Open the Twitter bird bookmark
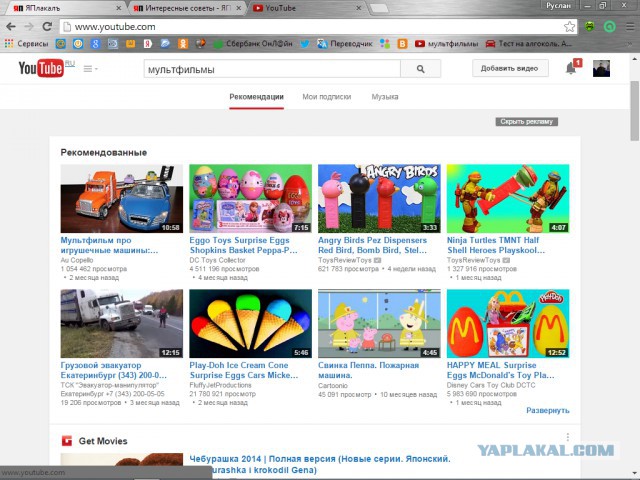Screen dimensions: 640x480 tap(305, 44)
